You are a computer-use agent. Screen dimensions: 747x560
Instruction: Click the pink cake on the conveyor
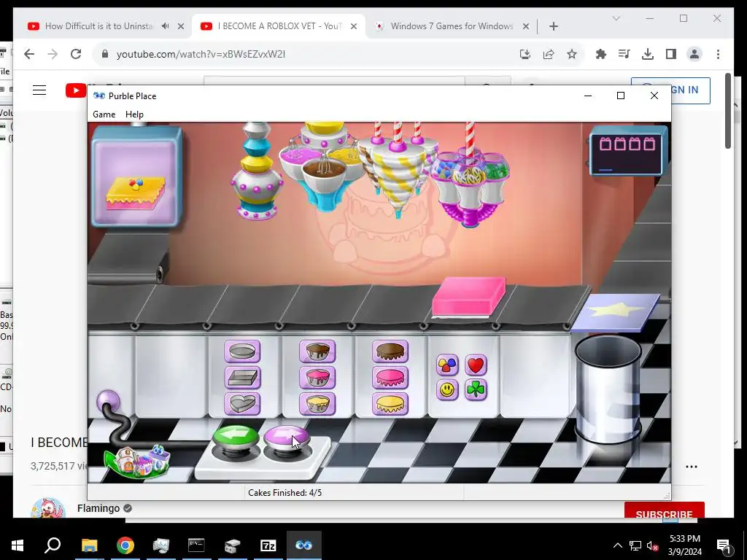point(469,297)
